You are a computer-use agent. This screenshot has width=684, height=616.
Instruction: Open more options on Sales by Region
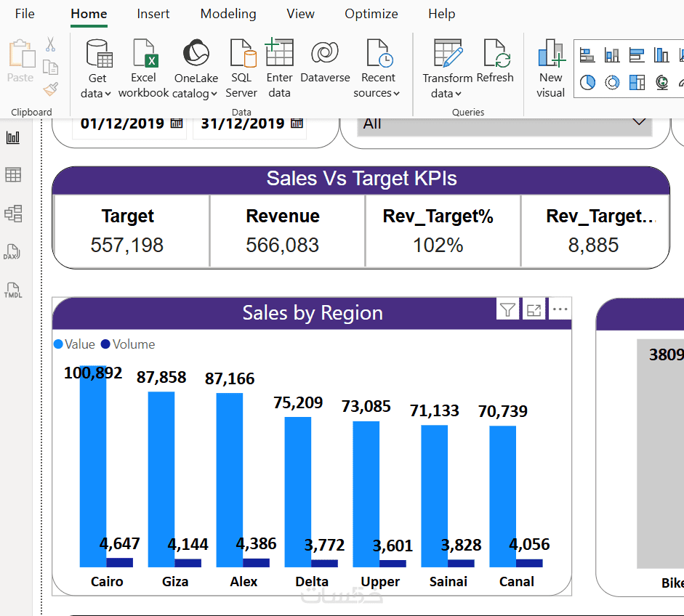560,310
